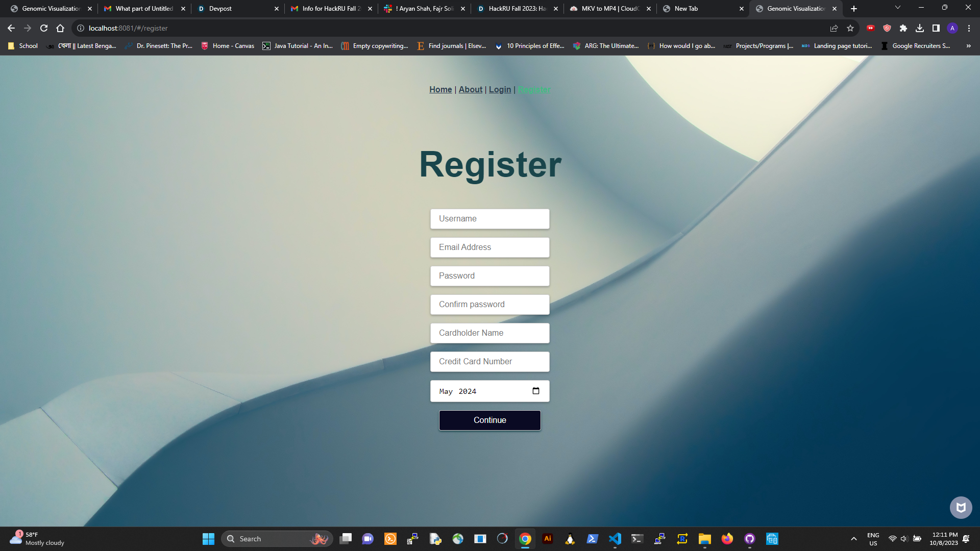Open the Chrome downloads icon
Image resolution: width=980 pixels, height=551 pixels.
tap(920, 28)
